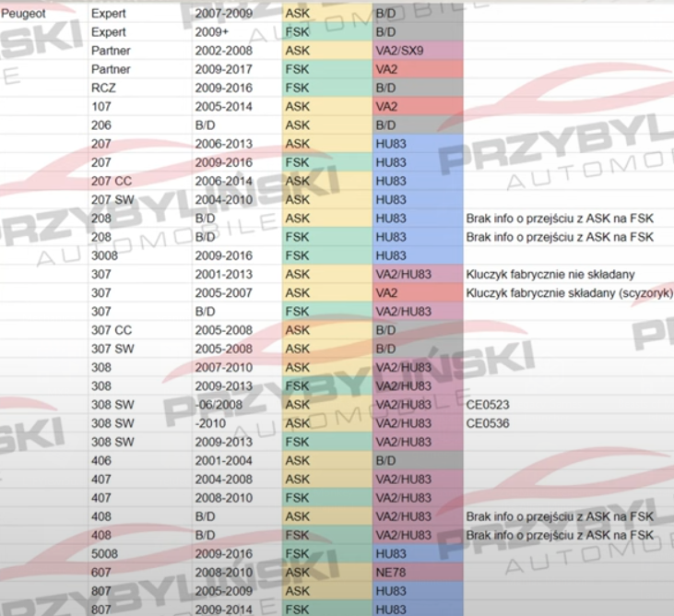Select the Peugeot brand cell
This screenshot has width=674, height=616.
click(x=44, y=13)
